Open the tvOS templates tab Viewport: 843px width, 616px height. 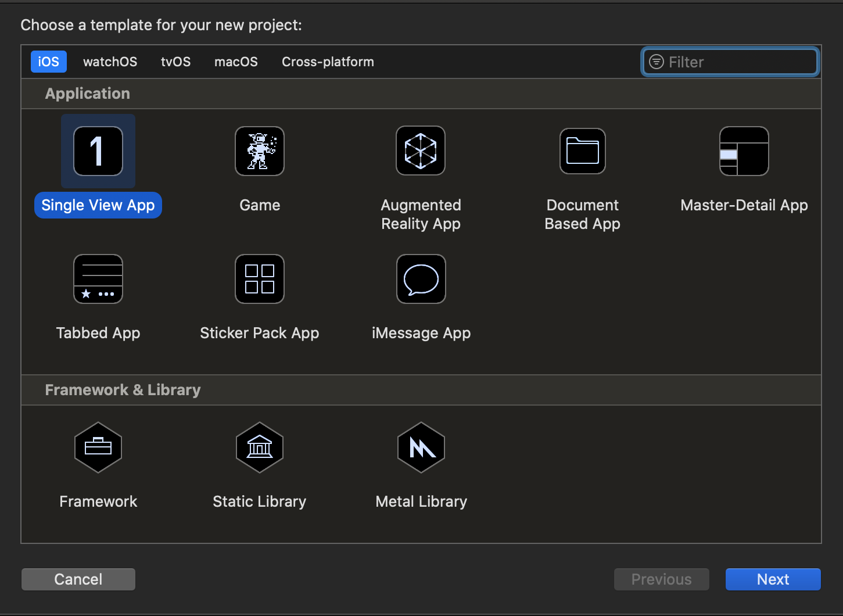[x=176, y=62]
